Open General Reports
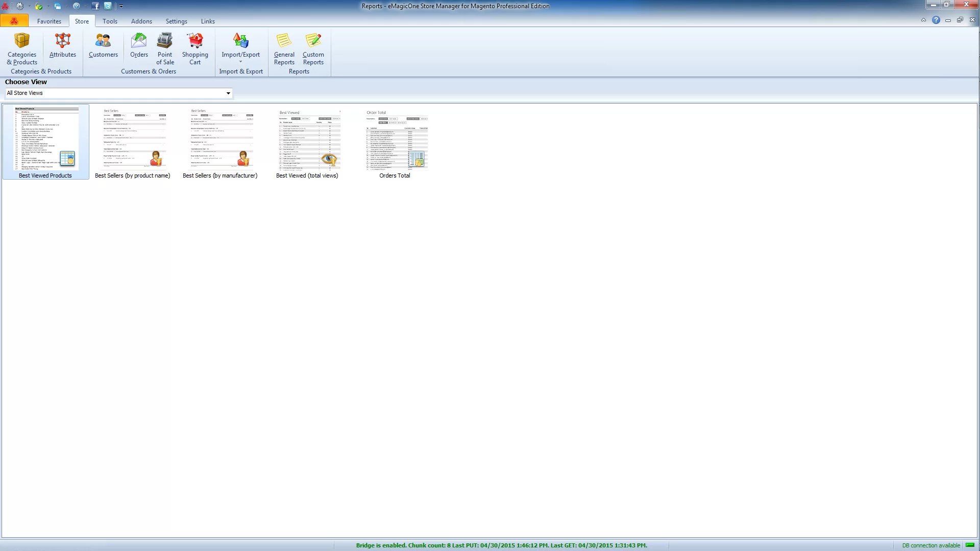Viewport: 980px width, 551px height. (284, 49)
